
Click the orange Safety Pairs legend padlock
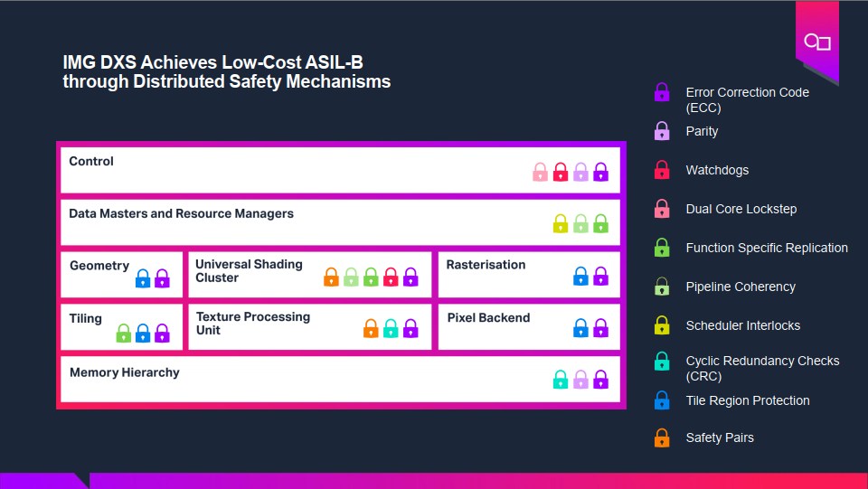pos(662,438)
